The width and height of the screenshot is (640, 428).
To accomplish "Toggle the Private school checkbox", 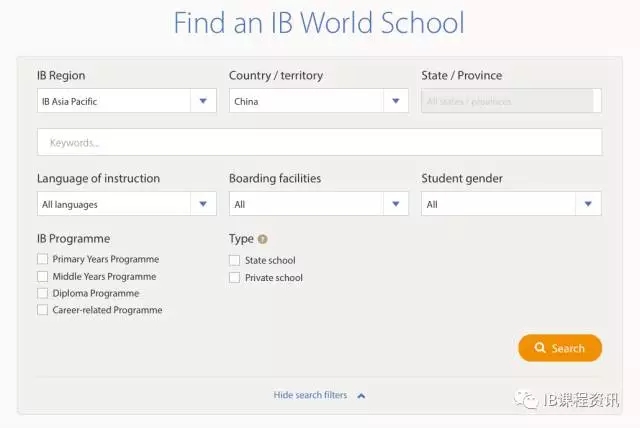I will click(235, 278).
